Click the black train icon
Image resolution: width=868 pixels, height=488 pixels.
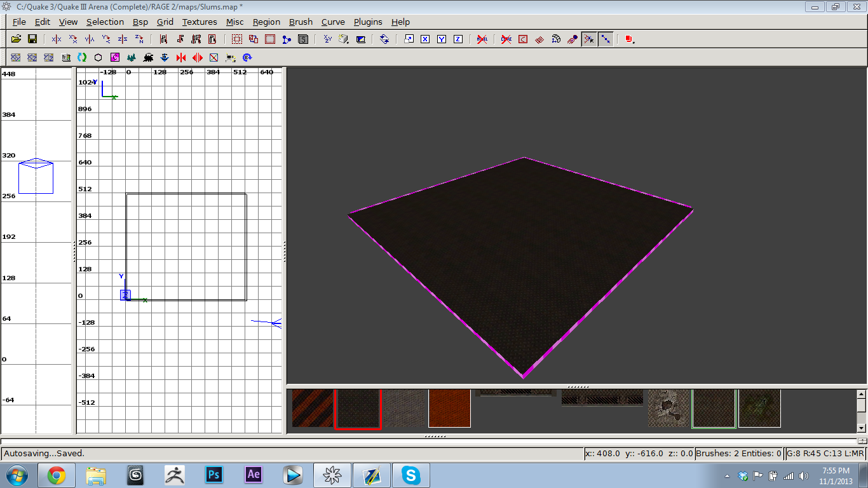click(148, 57)
